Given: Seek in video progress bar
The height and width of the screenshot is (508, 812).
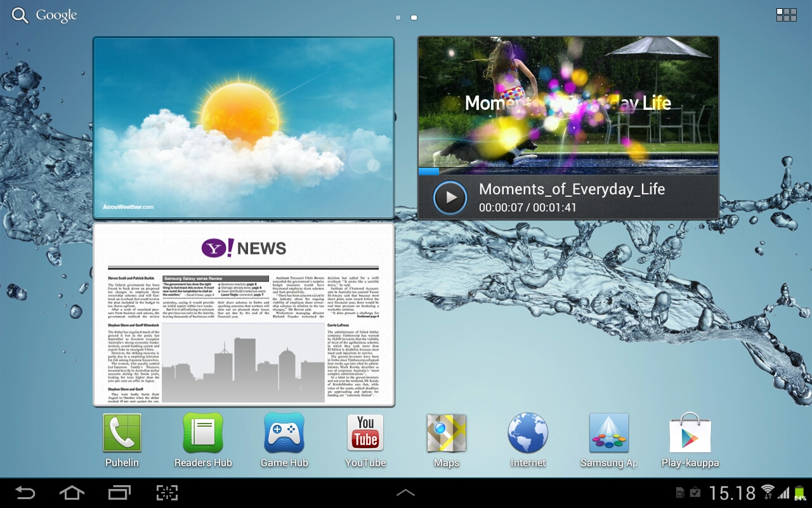Looking at the screenshot, I should coord(568,171).
